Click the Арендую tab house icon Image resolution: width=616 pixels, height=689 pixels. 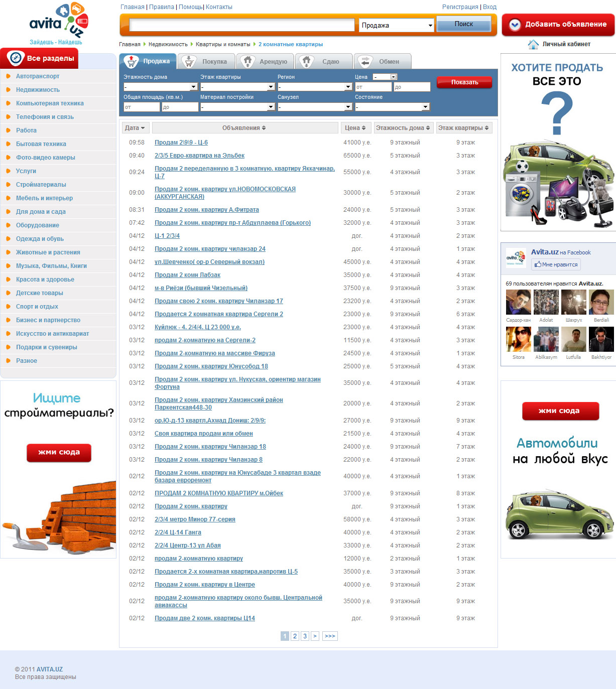(x=248, y=61)
